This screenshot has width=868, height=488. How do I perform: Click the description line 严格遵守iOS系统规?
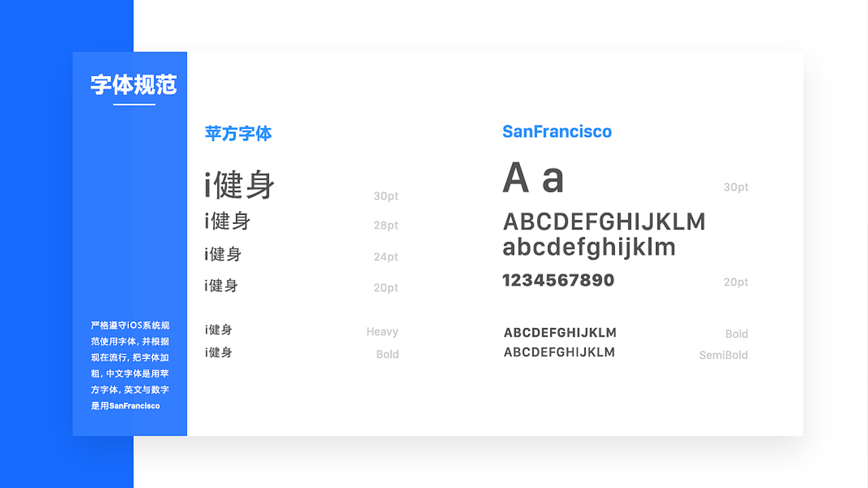tap(130, 325)
